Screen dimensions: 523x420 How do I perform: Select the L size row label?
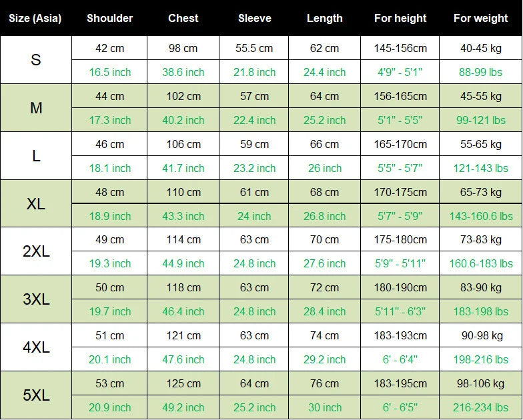(x=36, y=156)
